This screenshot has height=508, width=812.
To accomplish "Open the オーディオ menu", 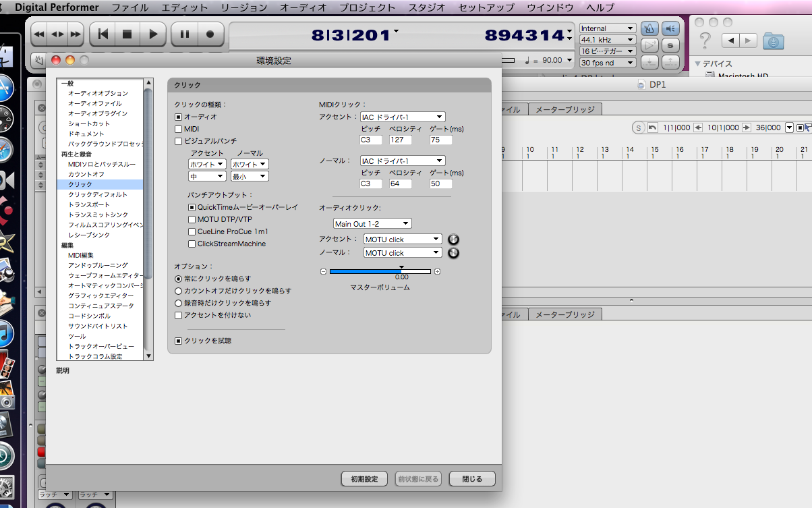I will 303,7.
